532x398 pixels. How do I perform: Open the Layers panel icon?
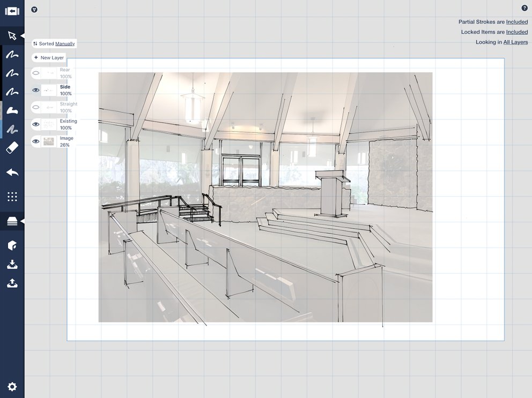12,221
